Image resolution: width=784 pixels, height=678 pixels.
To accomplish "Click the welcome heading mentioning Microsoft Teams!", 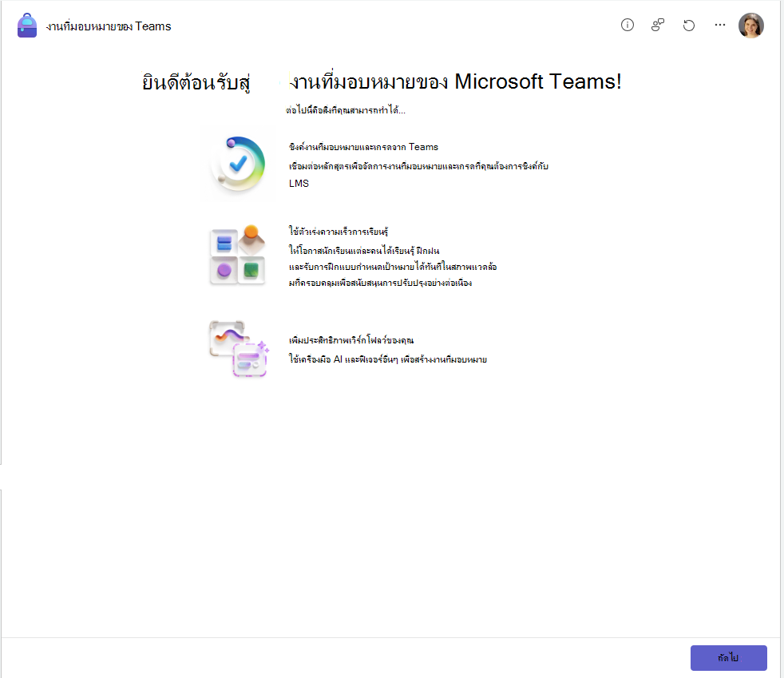I will (382, 81).
